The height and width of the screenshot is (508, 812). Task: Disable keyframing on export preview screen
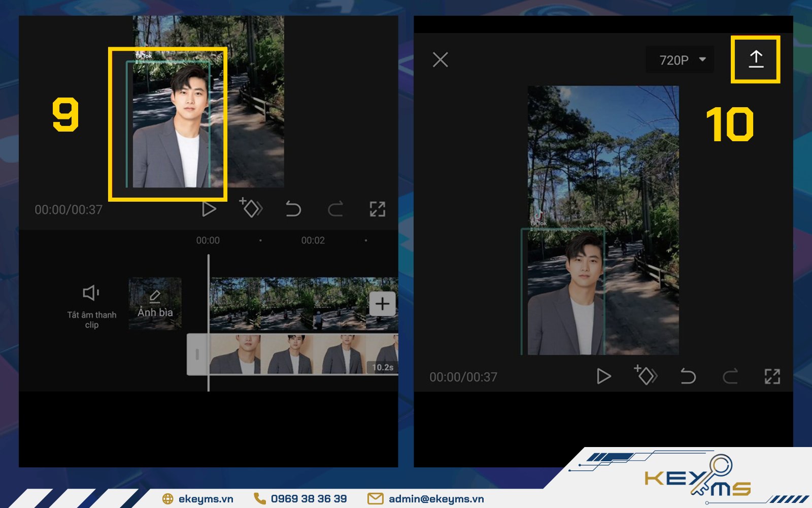pos(646,376)
